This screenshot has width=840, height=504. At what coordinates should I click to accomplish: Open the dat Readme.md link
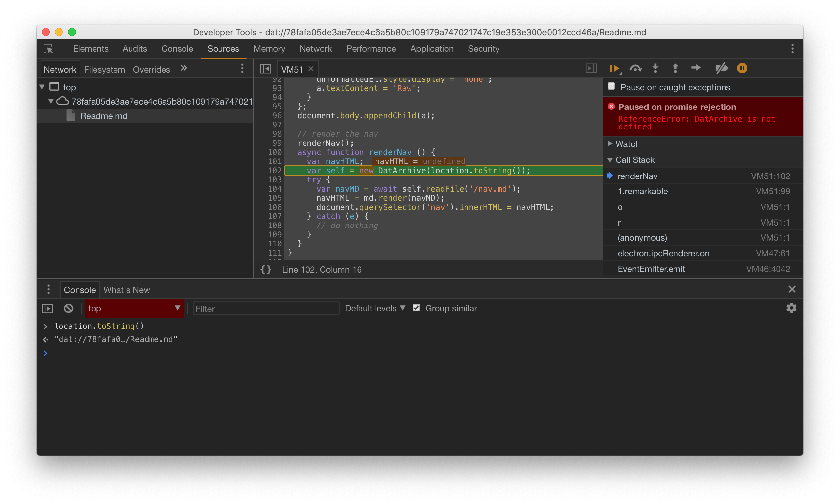115,339
